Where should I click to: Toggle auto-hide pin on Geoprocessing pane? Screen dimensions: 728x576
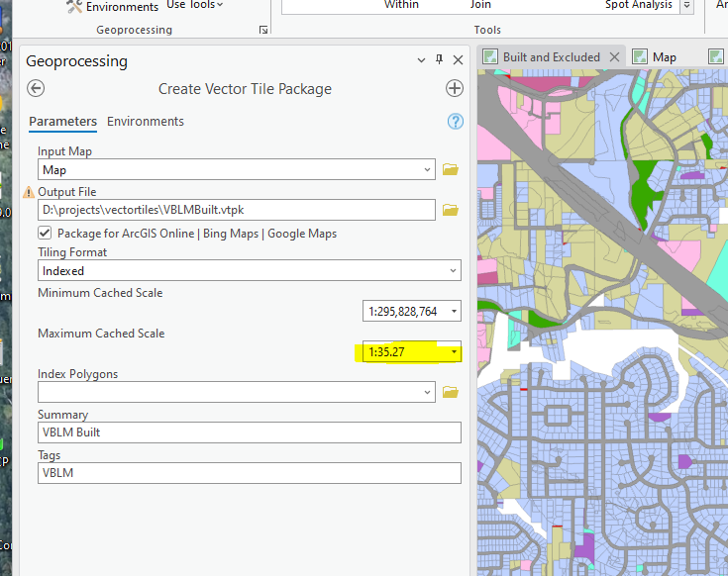tap(440, 60)
